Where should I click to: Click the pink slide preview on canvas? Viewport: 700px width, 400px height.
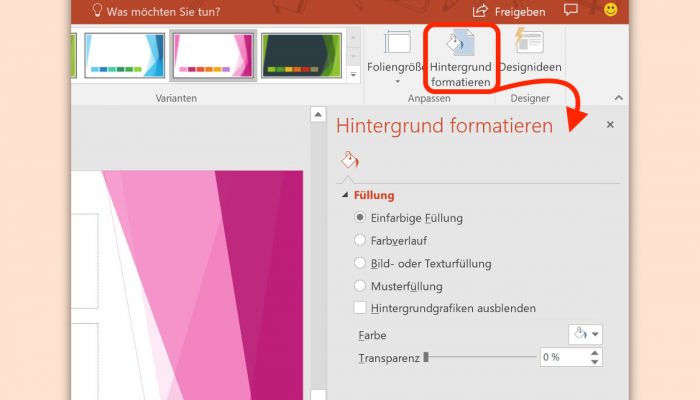187,285
